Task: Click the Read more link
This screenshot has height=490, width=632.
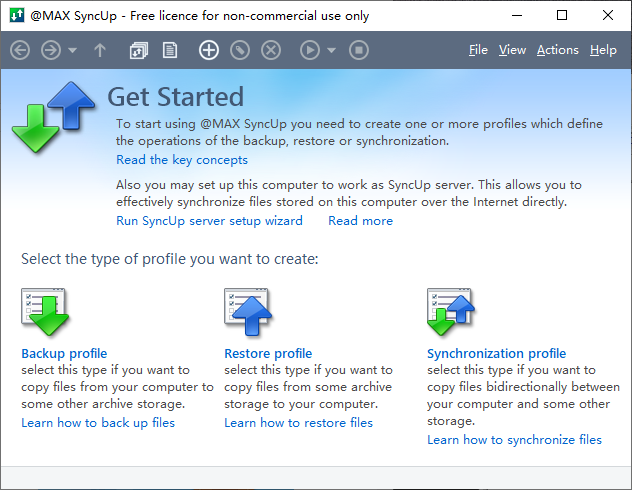Action: (360, 221)
